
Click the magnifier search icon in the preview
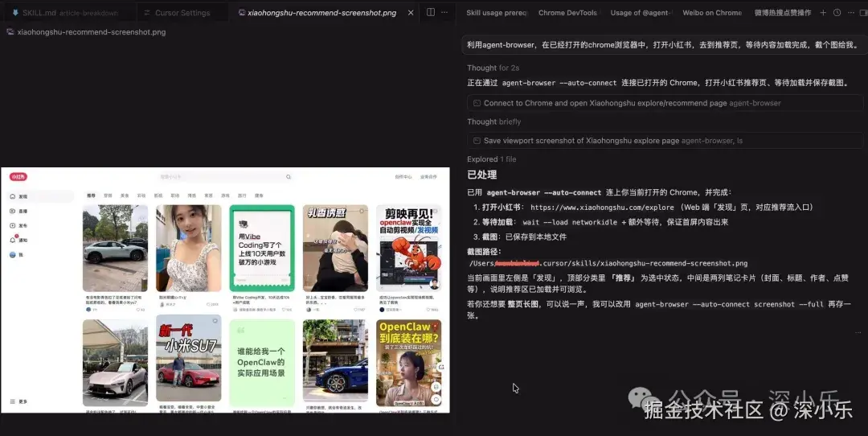289,177
